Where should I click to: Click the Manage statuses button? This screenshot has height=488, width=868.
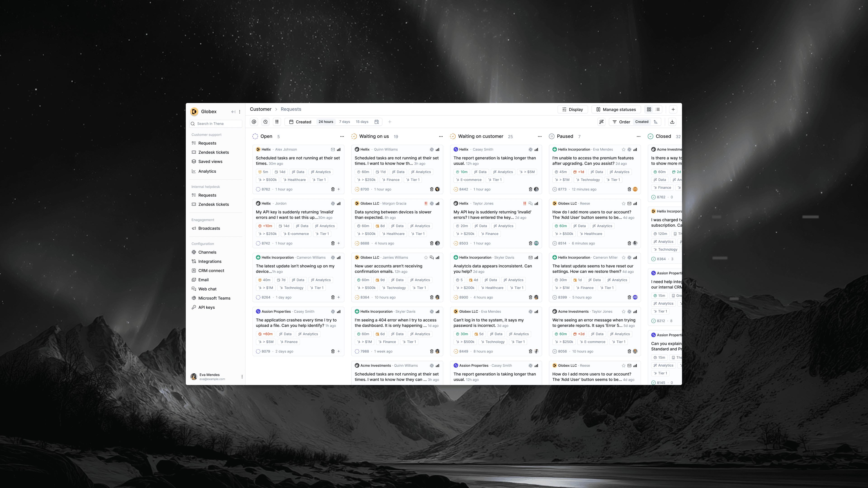[616, 109]
